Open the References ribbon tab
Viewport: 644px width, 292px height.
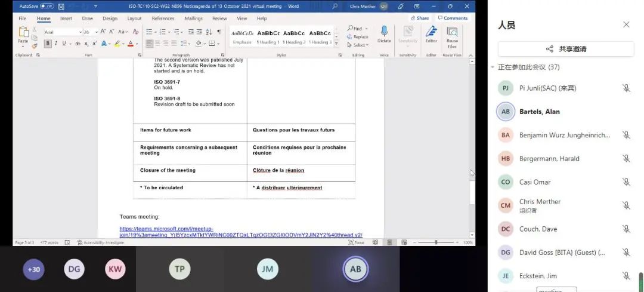click(x=163, y=19)
